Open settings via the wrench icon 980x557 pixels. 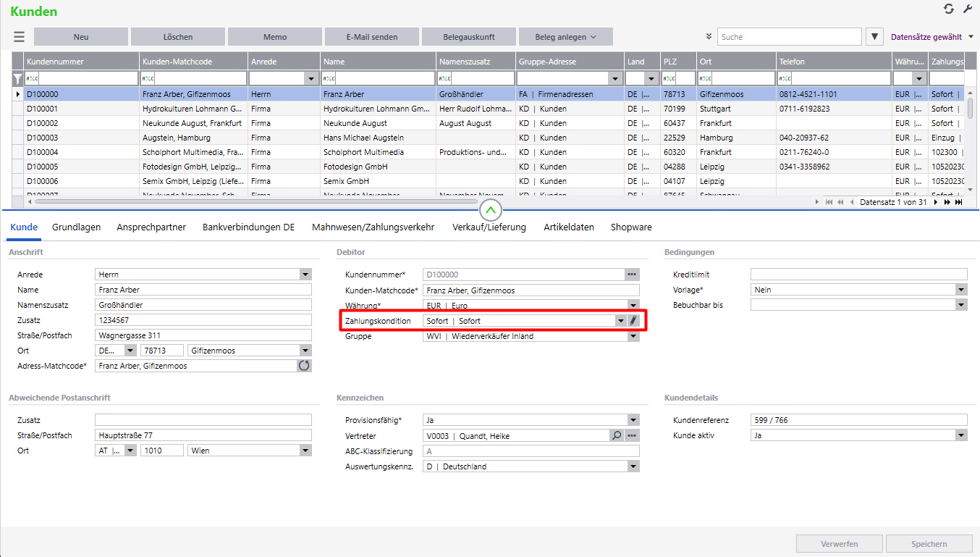(x=968, y=9)
